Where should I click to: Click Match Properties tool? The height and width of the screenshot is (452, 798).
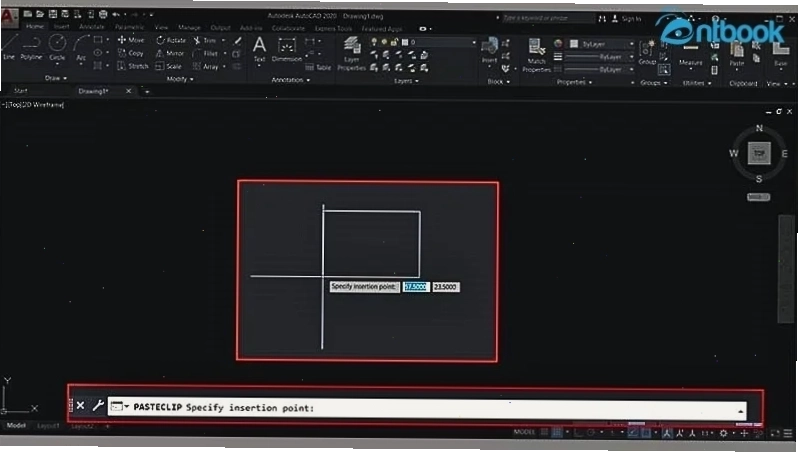point(536,55)
